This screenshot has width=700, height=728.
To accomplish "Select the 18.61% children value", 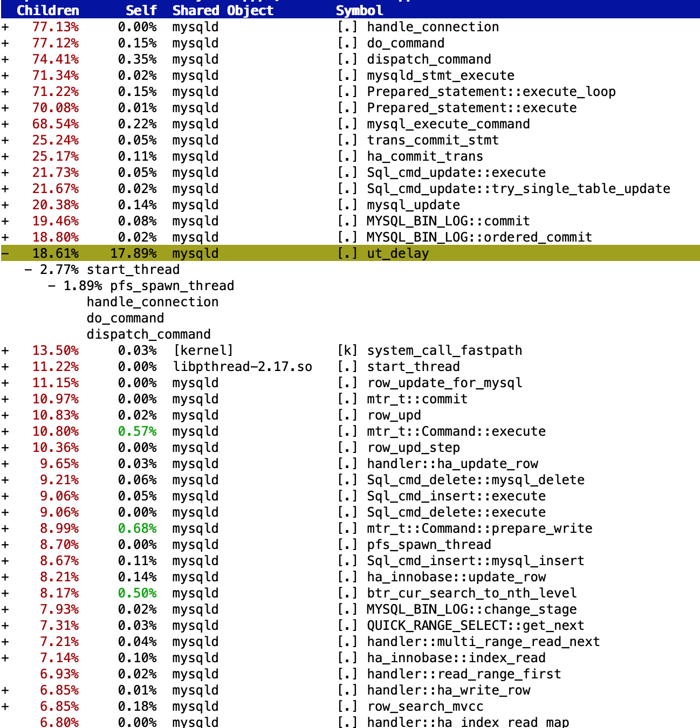I will [x=56, y=253].
